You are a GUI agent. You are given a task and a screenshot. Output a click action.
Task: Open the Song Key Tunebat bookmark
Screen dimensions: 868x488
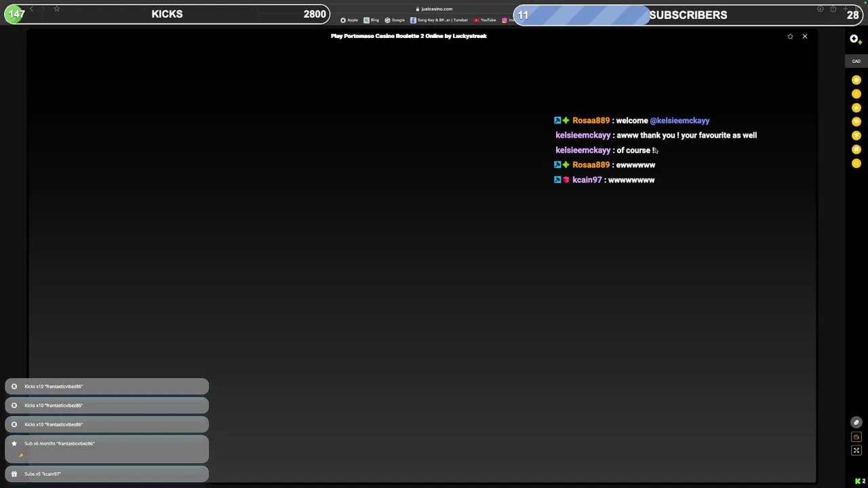click(439, 20)
